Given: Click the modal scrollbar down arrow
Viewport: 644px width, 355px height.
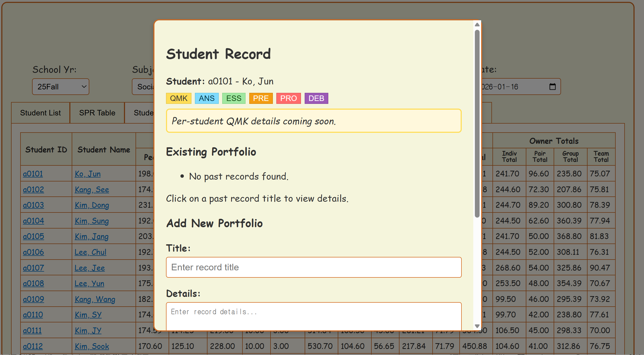Looking at the screenshot, I should (477, 326).
